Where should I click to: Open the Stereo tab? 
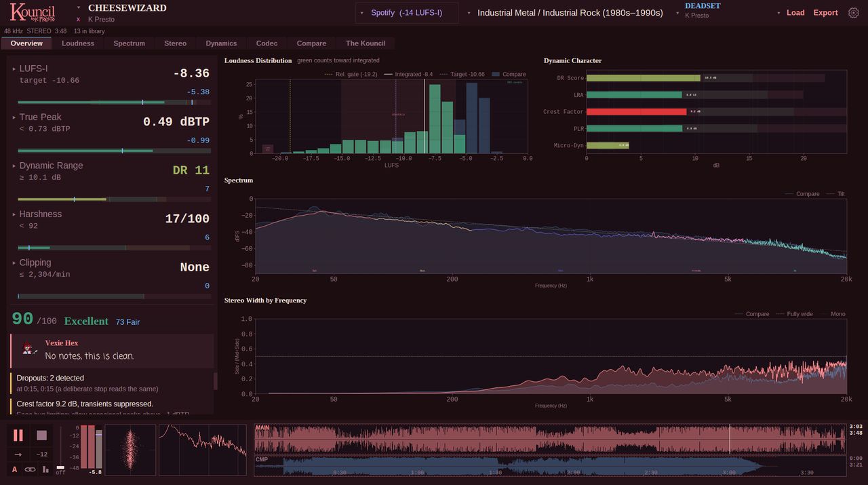click(175, 43)
